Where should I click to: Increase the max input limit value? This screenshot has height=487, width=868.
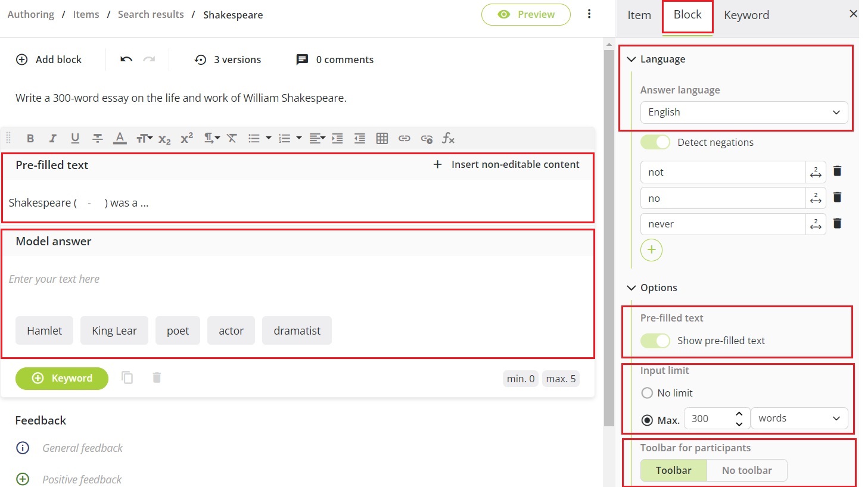[x=739, y=413]
